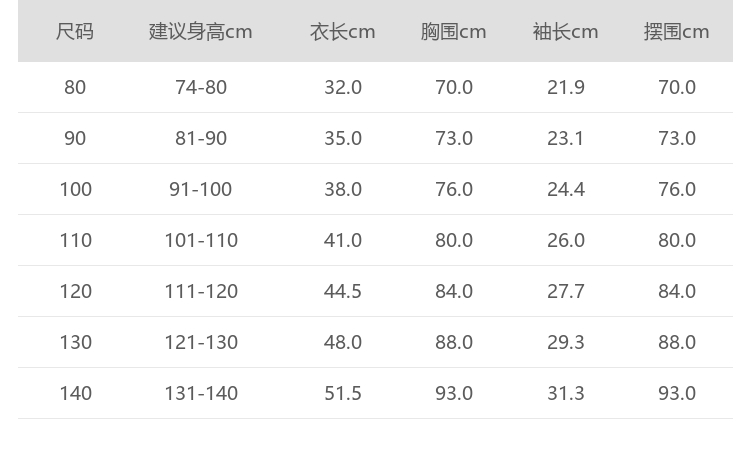Click garment length value 44.5

[x=343, y=291]
